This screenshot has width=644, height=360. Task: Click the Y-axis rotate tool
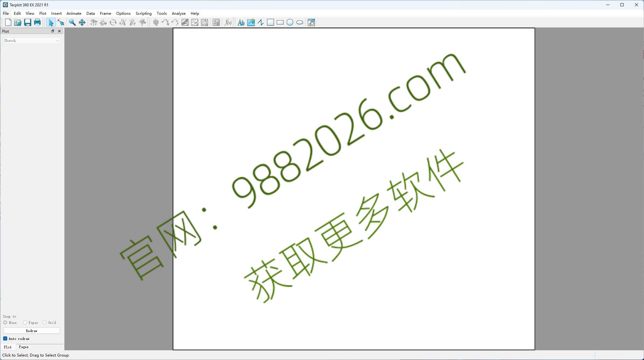tap(133, 22)
